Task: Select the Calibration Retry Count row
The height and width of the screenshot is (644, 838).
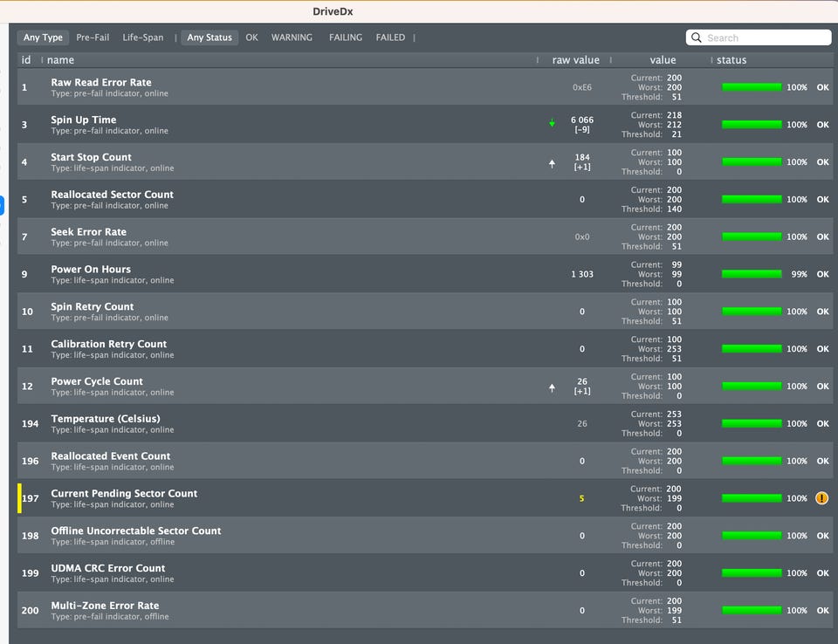Action: [x=425, y=349]
